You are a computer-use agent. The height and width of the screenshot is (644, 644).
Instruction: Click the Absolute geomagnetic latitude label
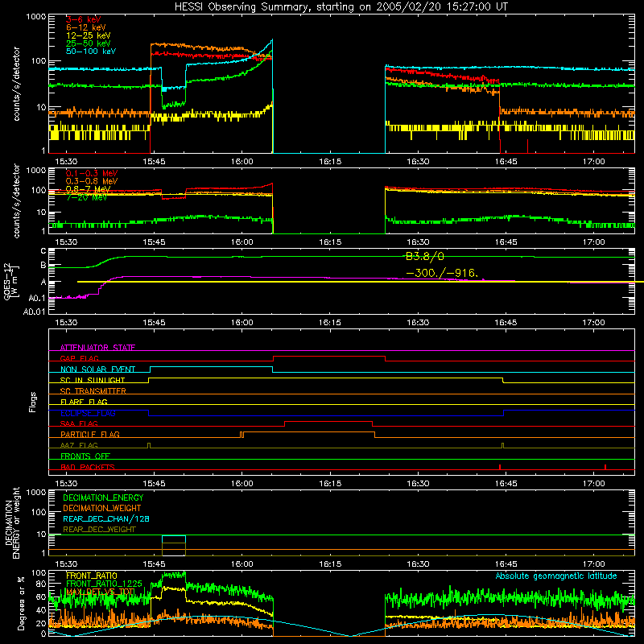(x=556, y=576)
